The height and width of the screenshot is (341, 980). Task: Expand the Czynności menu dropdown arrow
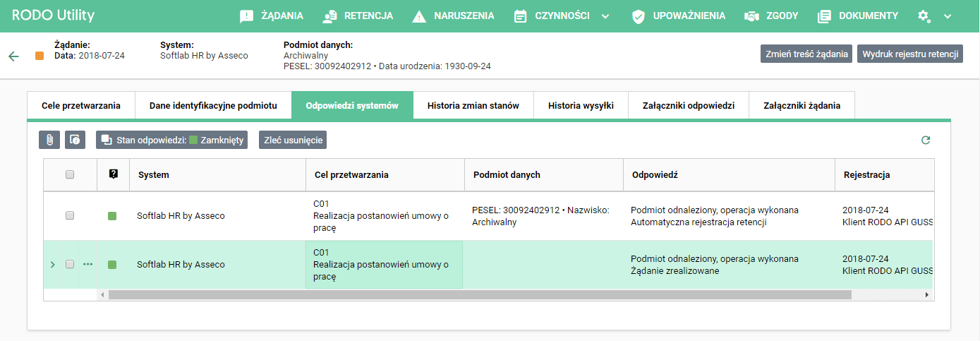point(605,16)
